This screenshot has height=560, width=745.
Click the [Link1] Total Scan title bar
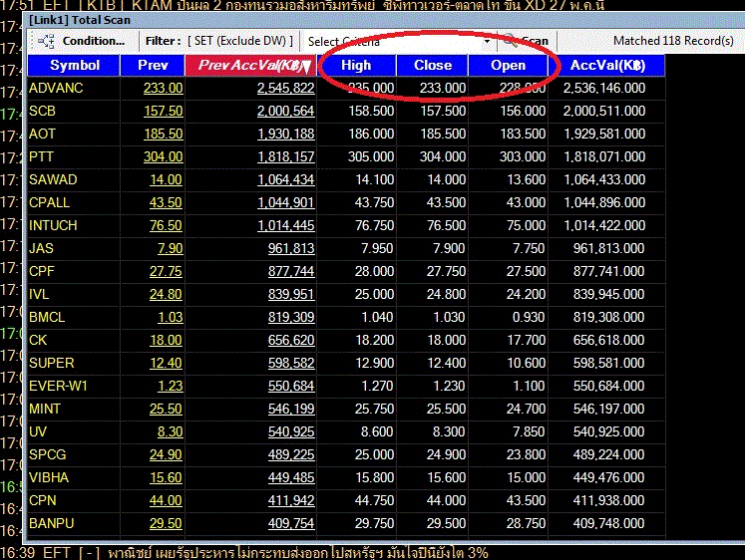(x=383, y=20)
